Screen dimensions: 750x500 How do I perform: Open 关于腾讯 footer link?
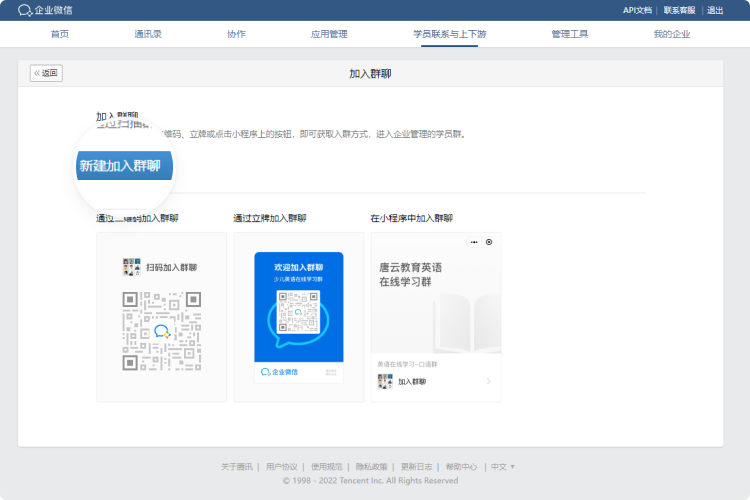click(x=236, y=467)
